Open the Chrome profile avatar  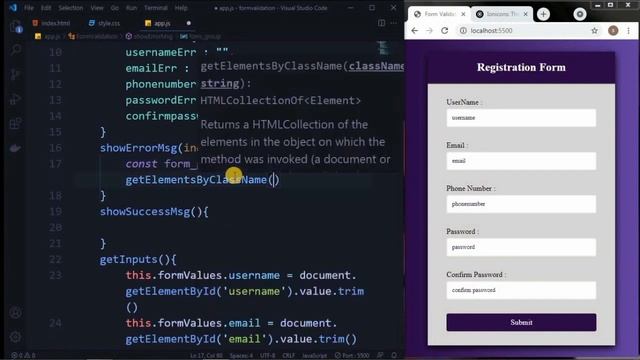(x=613, y=31)
